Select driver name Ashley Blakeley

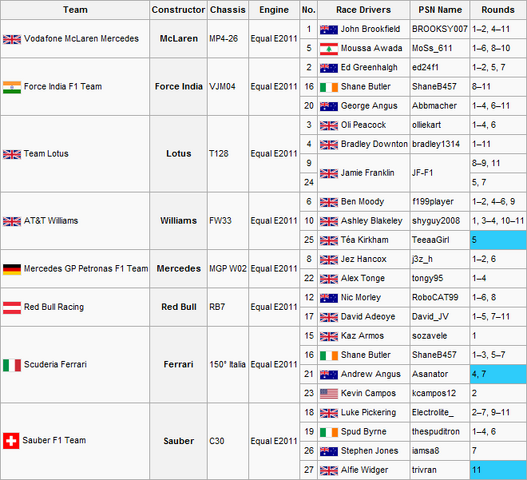[x=371, y=221]
